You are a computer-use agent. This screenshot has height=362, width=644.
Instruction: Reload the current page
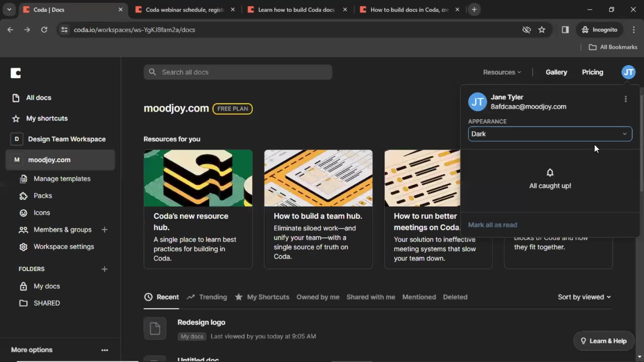click(44, 30)
